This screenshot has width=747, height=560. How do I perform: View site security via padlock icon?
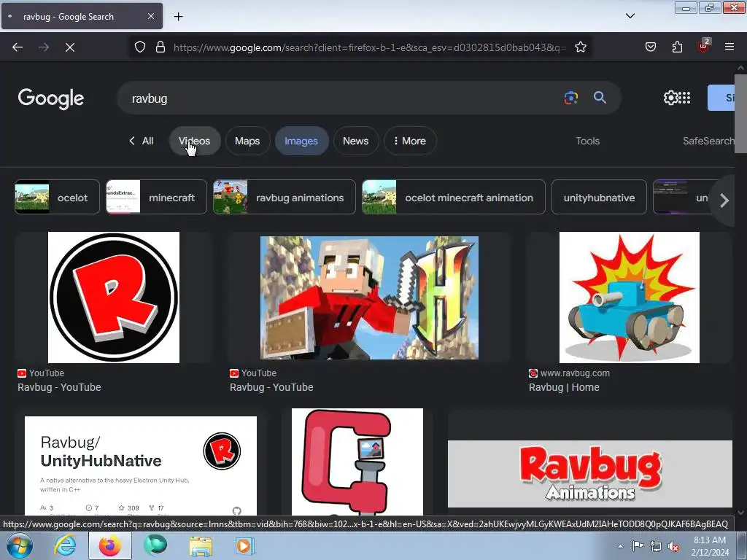click(x=160, y=47)
